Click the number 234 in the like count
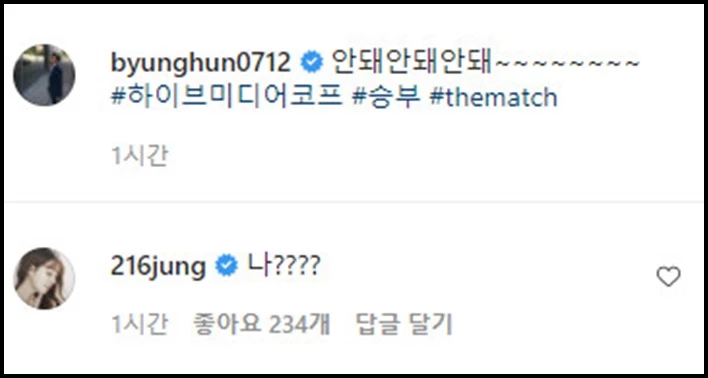Screen dimensions: 708x378 286,324
